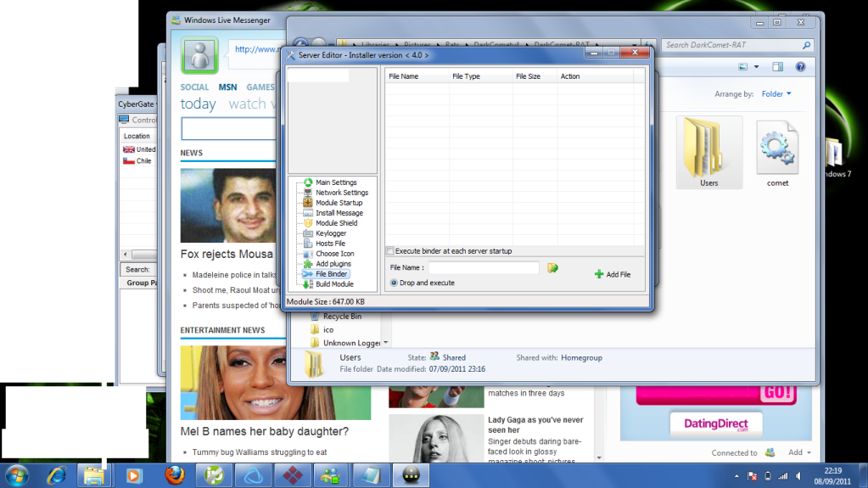Click the File Name input field

(484, 267)
